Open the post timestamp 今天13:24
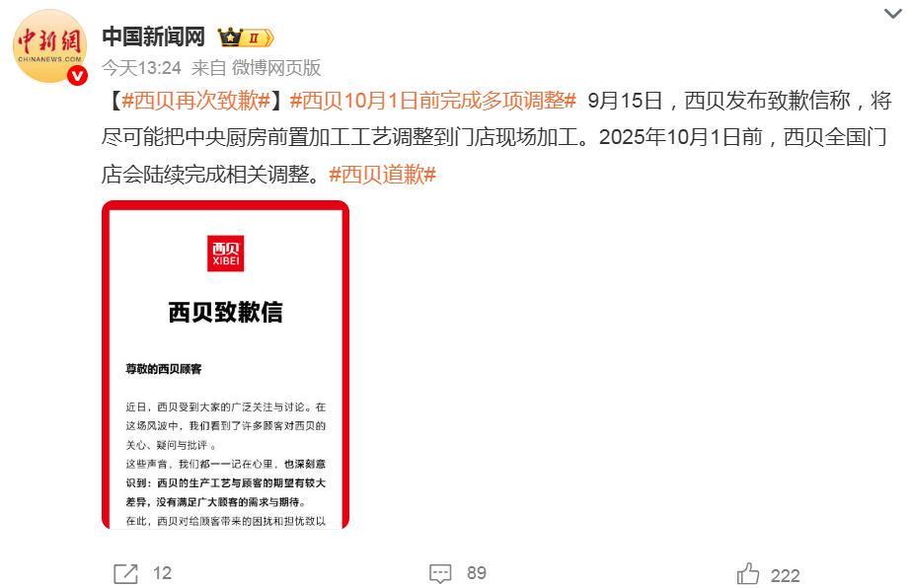Viewport: 912px width, 588px height. tap(141, 67)
